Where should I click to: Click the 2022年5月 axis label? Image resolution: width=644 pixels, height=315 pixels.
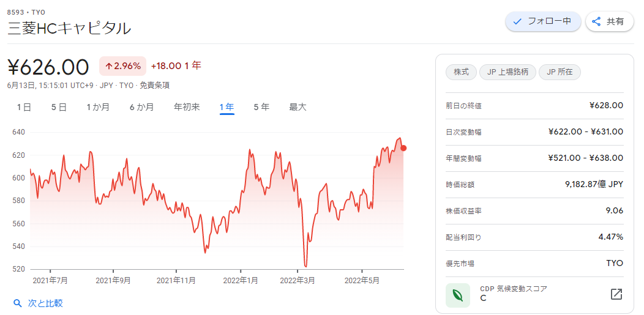click(362, 281)
